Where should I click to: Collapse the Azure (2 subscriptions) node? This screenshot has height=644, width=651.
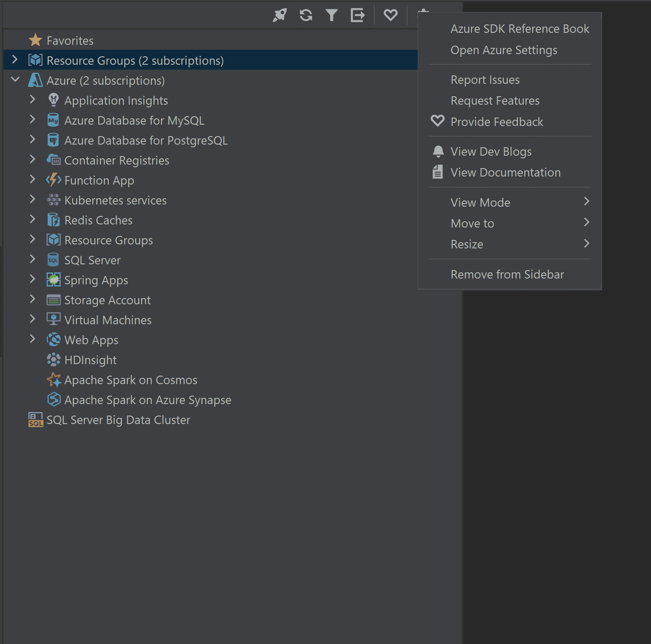pos(15,79)
